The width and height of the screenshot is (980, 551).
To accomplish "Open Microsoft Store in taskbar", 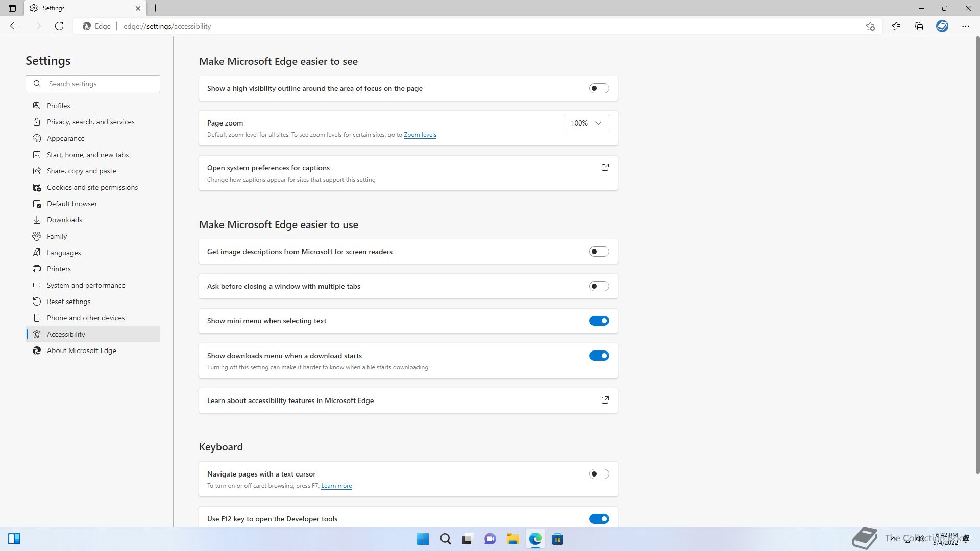I will click(x=557, y=539).
